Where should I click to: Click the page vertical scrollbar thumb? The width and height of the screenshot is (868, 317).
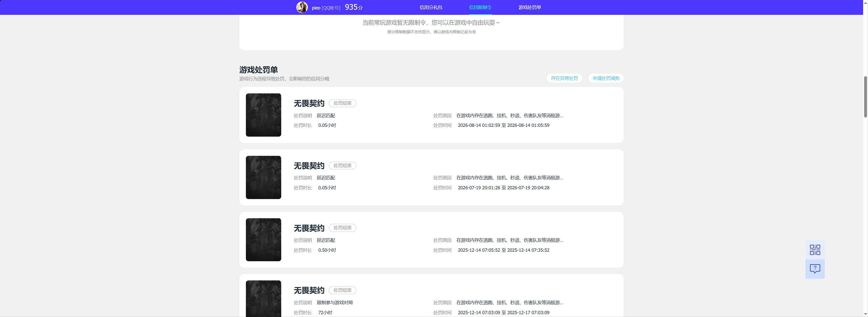coord(865,96)
